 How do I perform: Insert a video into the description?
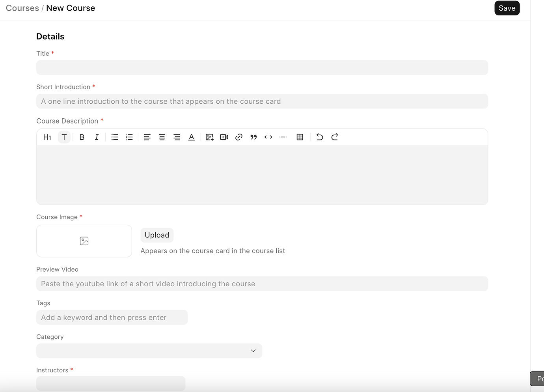[224, 137]
